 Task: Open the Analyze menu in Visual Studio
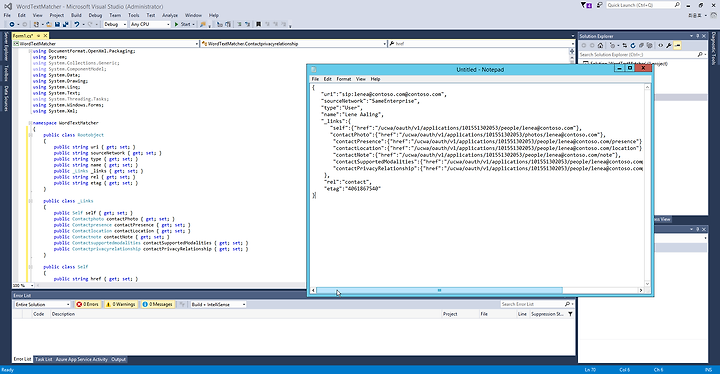pyautogui.click(x=169, y=15)
